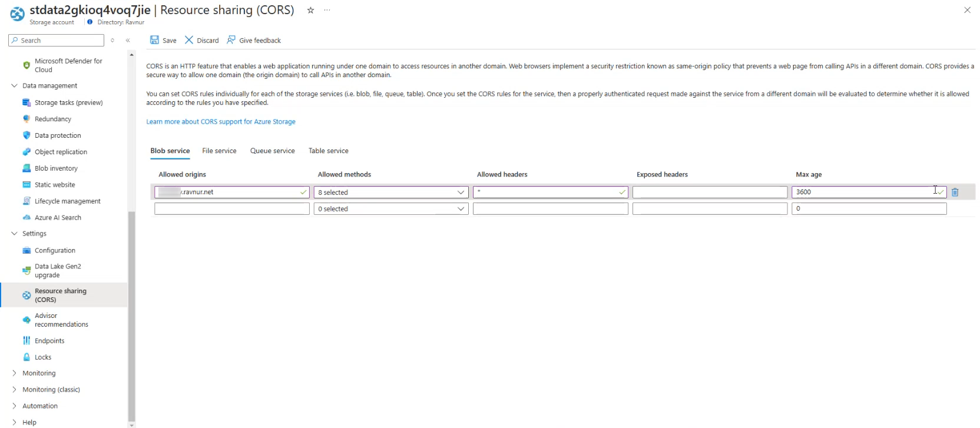Toggle the sidebar expand/collapse all arrows
This screenshot has height=428, width=980.
click(112, 41)
